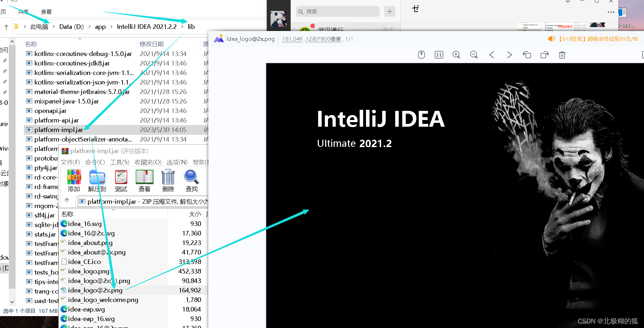This screenshot has width=644, height=328.
Task: Switch to Explorer 查看 ribbon tab
Action: 46,12
